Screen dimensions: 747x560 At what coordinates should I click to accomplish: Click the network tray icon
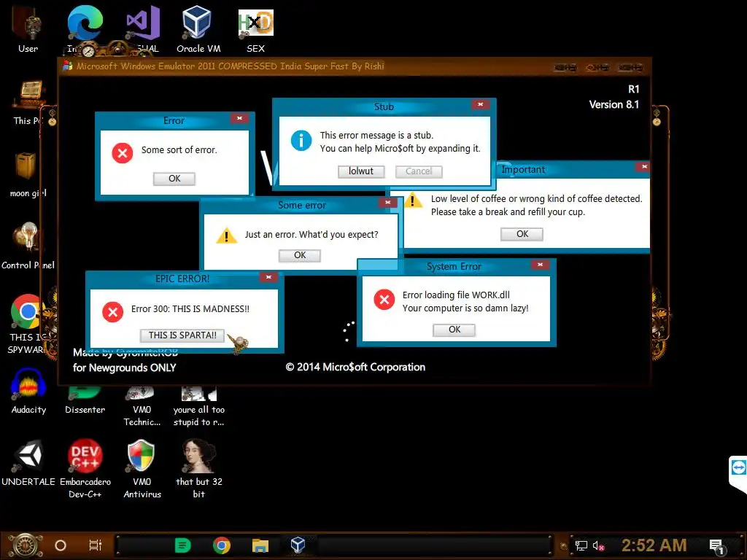[x=581, y=545]
